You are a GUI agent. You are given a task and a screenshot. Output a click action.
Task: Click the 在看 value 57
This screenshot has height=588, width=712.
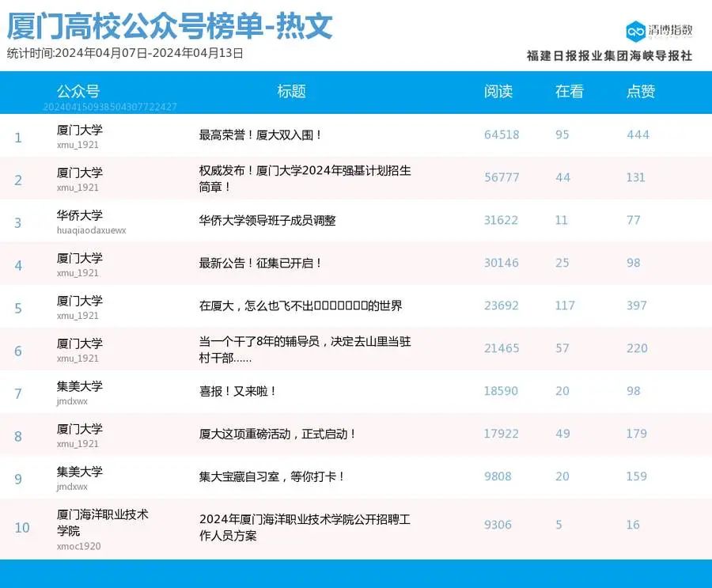coord(562,348)
